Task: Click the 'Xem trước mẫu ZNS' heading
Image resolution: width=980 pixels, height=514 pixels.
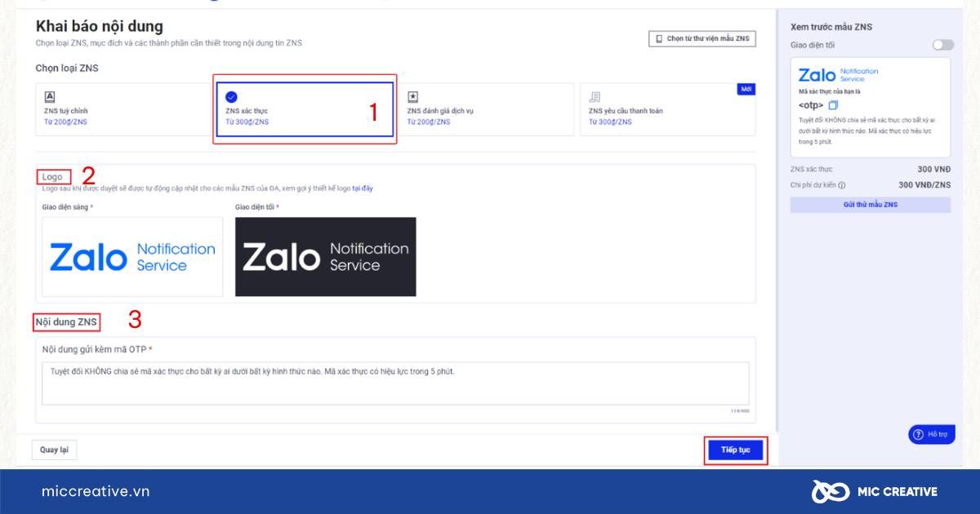Action: (831, 27)
